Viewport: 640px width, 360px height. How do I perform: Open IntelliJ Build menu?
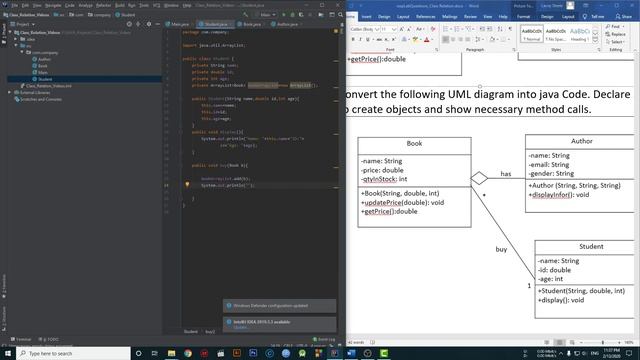point(120,5)
